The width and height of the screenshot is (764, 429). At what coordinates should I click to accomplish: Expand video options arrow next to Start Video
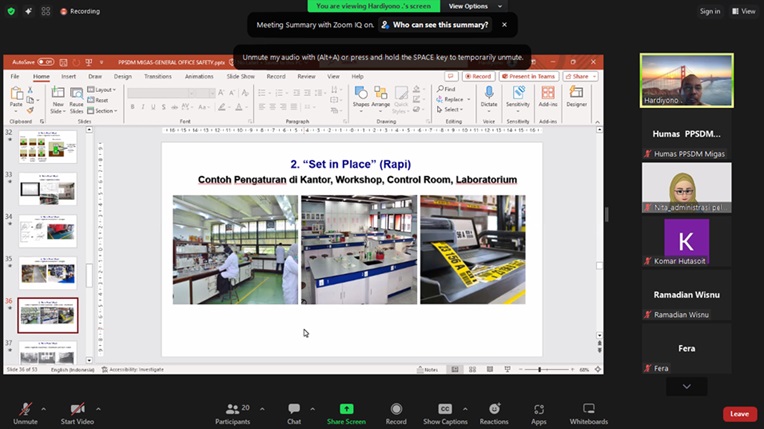[x=98, y=409]
